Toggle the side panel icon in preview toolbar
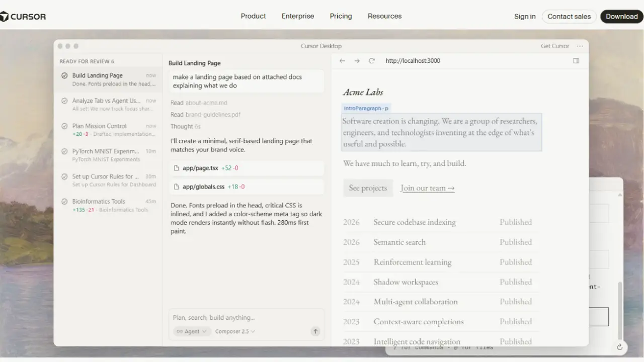The width and height of the screenshot is (644, 362). click(x=576, y=61)
